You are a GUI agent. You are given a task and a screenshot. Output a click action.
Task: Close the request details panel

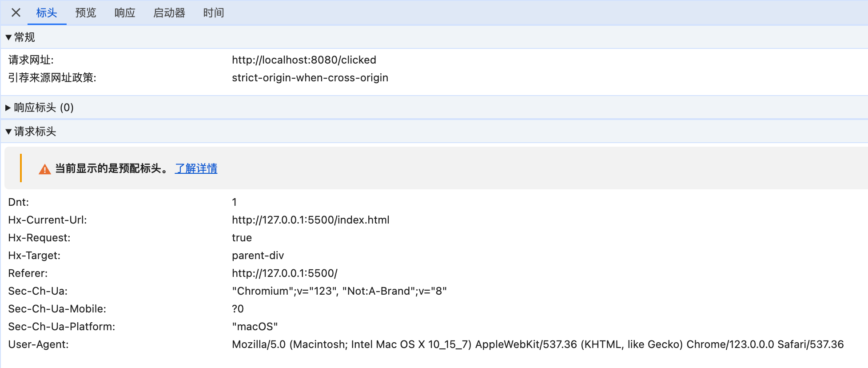point(16,12)
